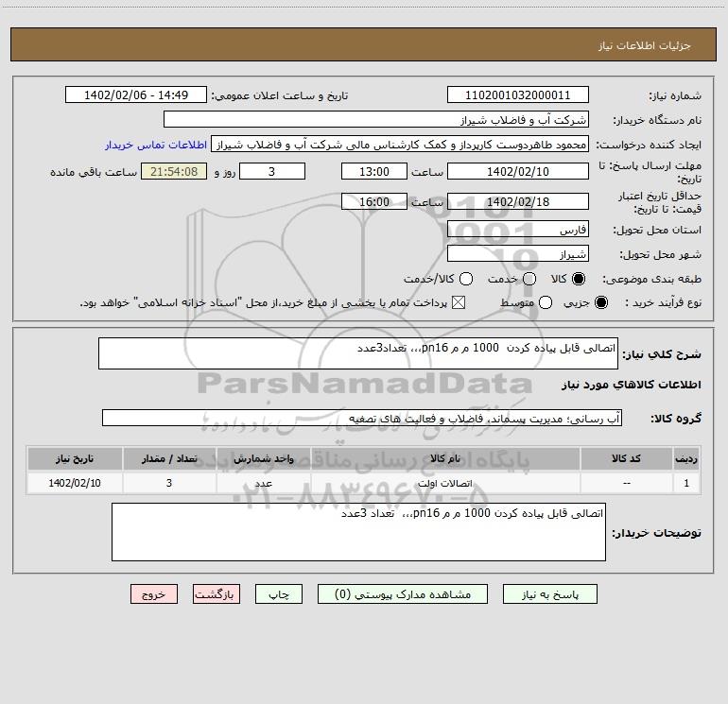Open the اطلاعات تماس خریدار link
The height and width of the screenshot is (704, 728).
[156, 145]
